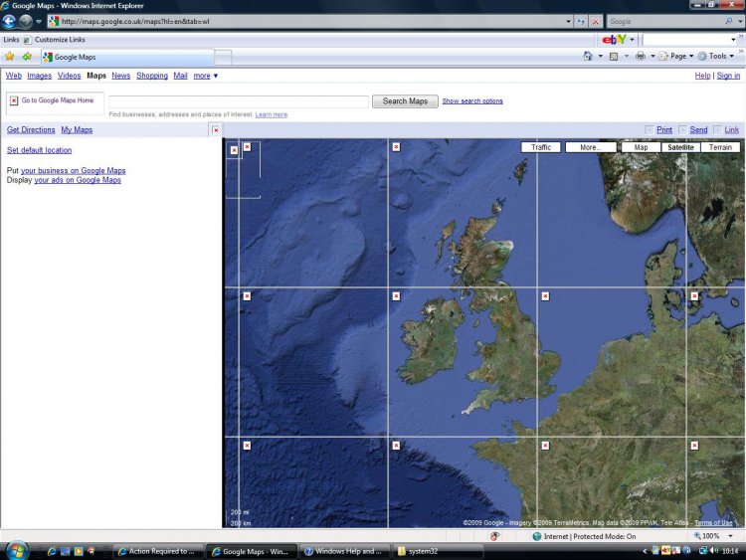Open 'your ads on Google Maps' link

tap(78, 180)
